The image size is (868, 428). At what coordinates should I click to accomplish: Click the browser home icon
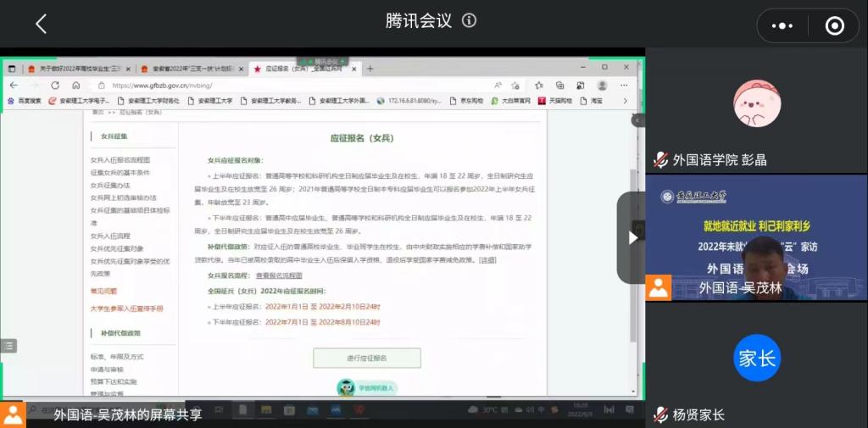[76, 86]
